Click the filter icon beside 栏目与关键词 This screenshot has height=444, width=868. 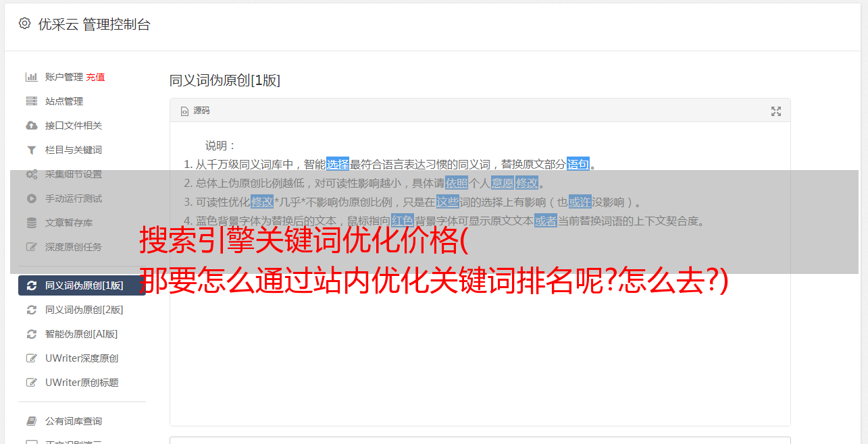pyautogui.click(x=31, y=150)
